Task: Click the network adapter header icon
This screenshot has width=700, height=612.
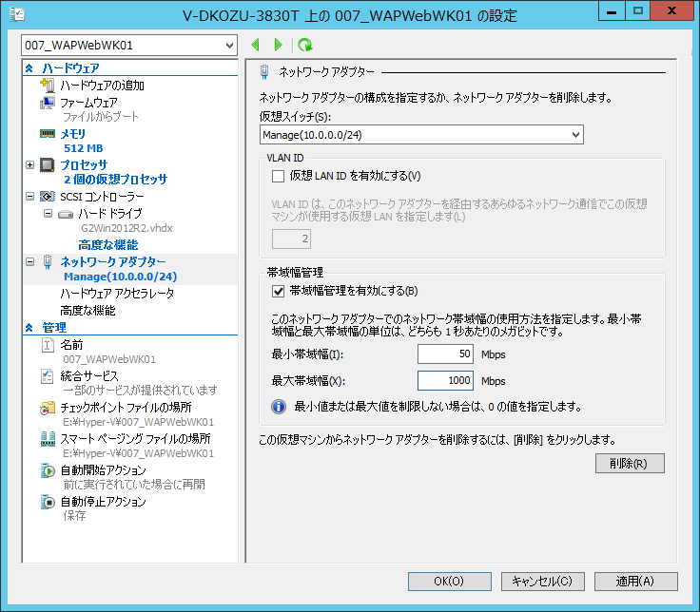Action: pyautogui.click(x=264, y=72)
